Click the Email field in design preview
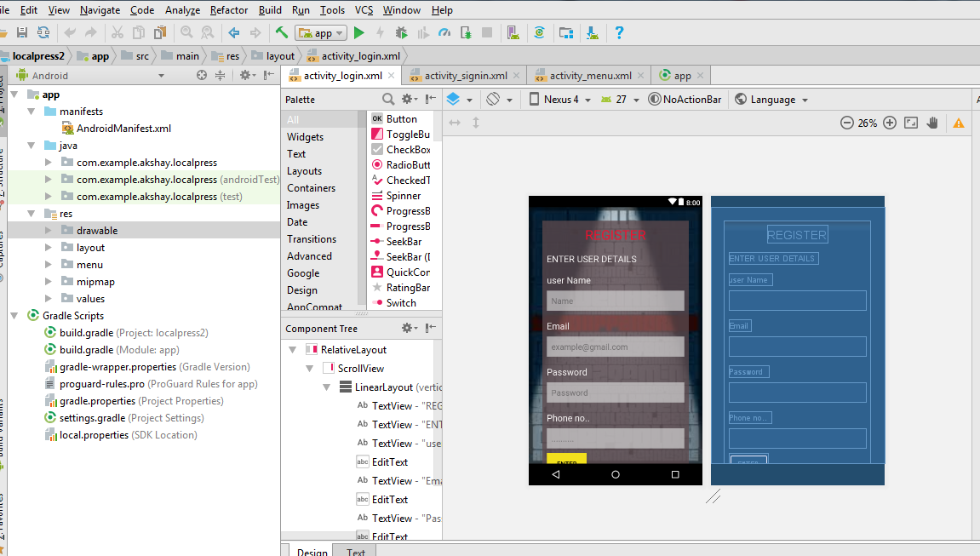This screenshot has width=980, height=556. 615,347
